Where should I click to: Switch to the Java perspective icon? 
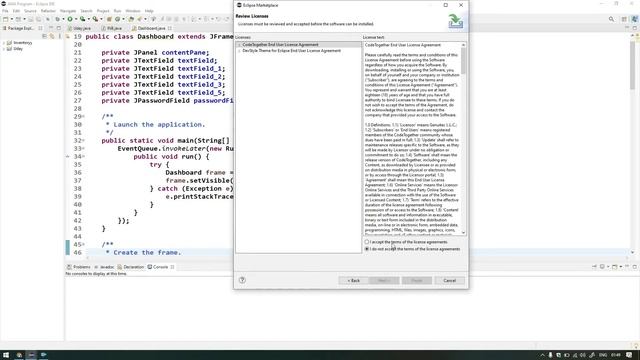(635, 19)
